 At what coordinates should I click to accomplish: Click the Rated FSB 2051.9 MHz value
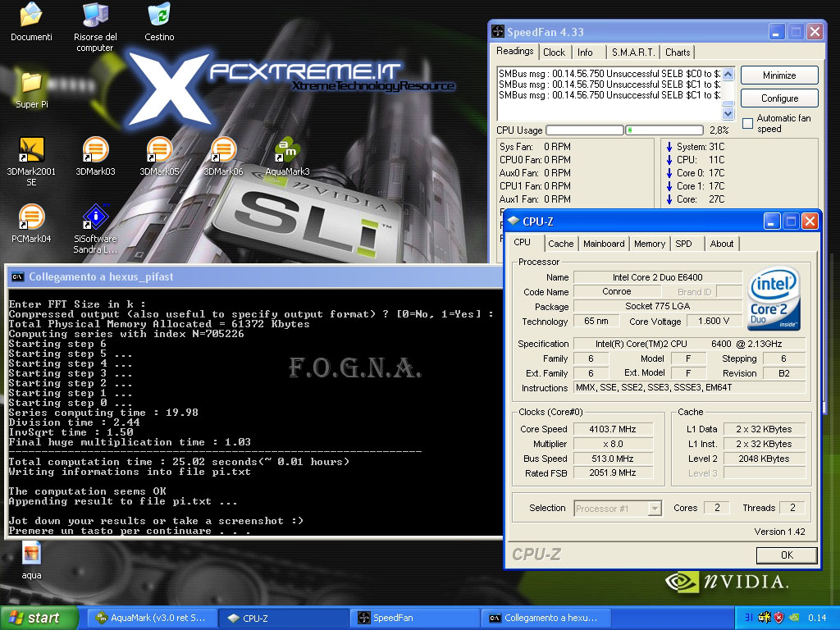[x=613, y=473]
